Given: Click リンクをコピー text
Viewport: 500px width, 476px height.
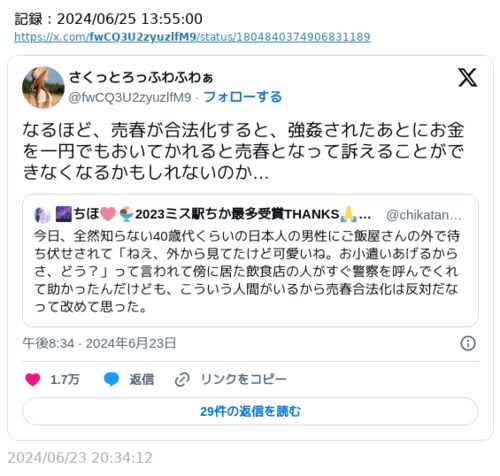Looking at the screenshot, I should click(243, 379).
